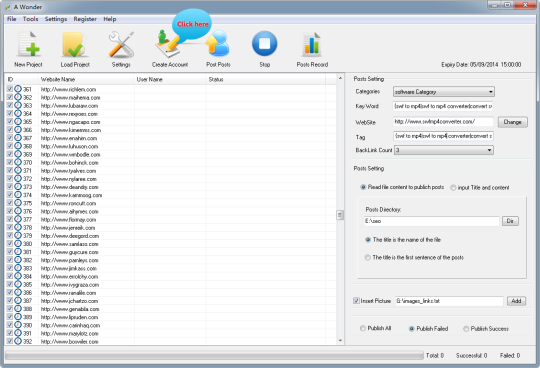The height and width of the screenshot is (368, 540).
Task: Click the site icon in row 361
Action: [x=18, y=89]
